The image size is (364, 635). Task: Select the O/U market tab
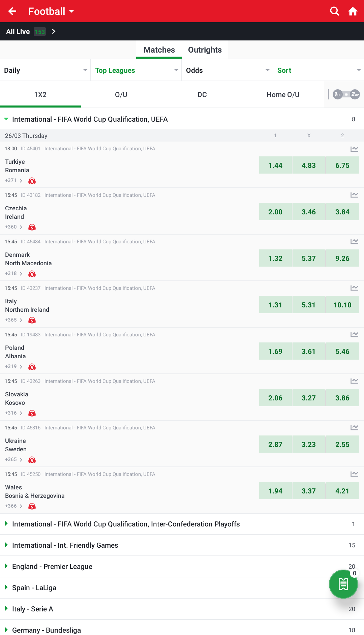click(121, 95)
